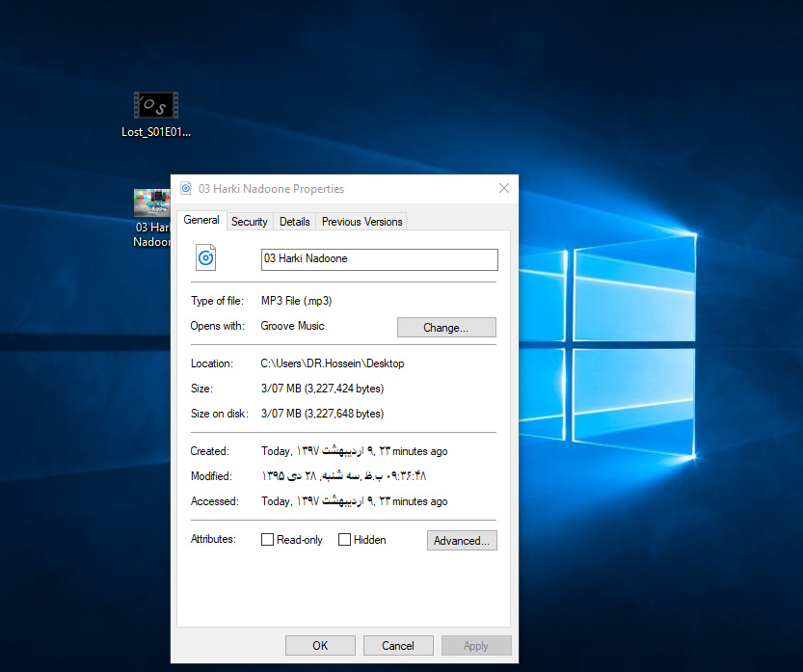This screenshot has width=803, height=672.
Task: Open the Security tab
Action: pos(249,222)
